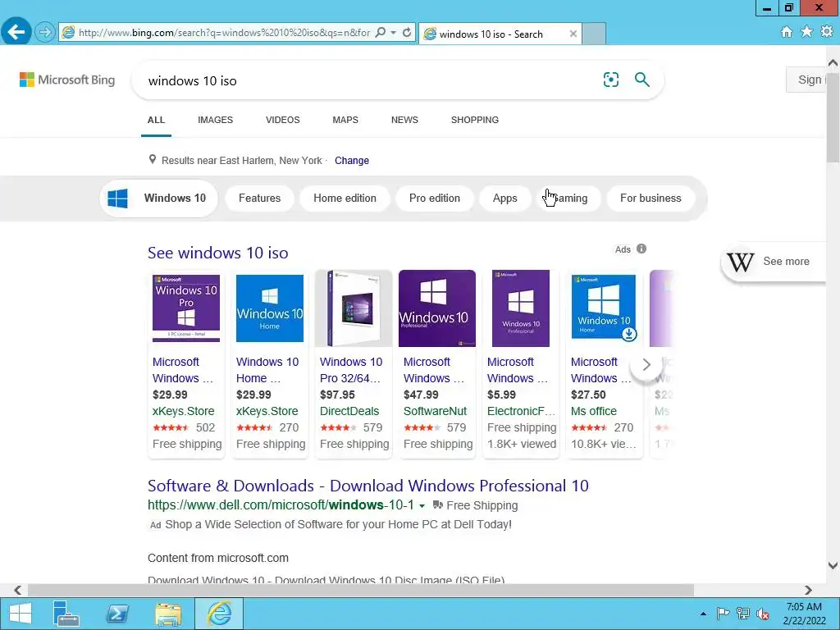Select the Apps filter chip
This screenshot has width=840, height=630.
(x=505, y=199)
